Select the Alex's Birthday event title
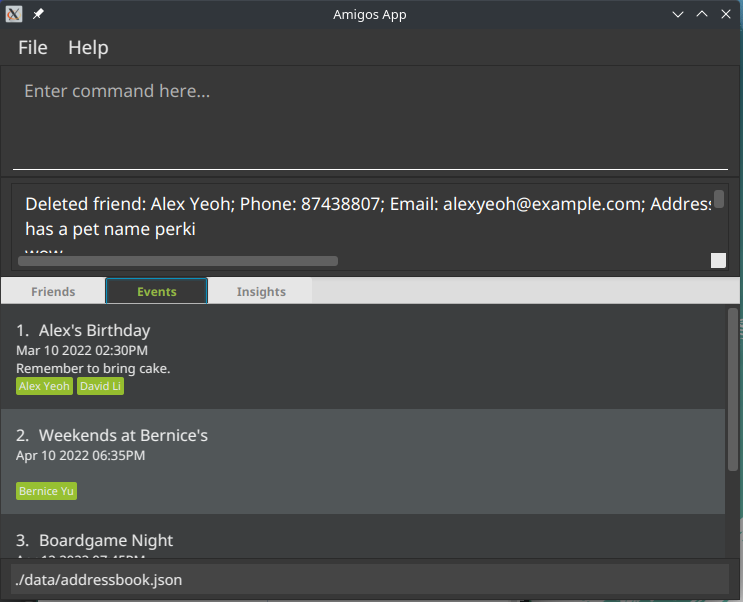 click(x=94, y=330)
